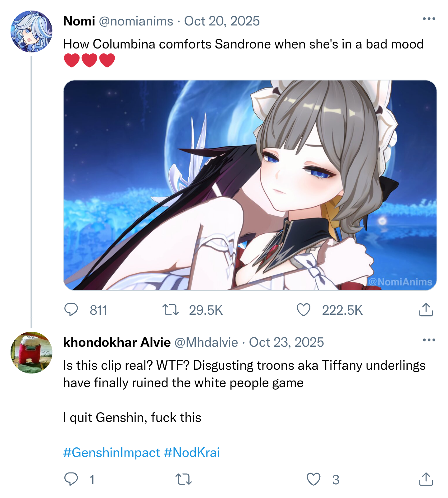
Task: Open the #GenshinImpact hashtag
Action: (112, 452)
